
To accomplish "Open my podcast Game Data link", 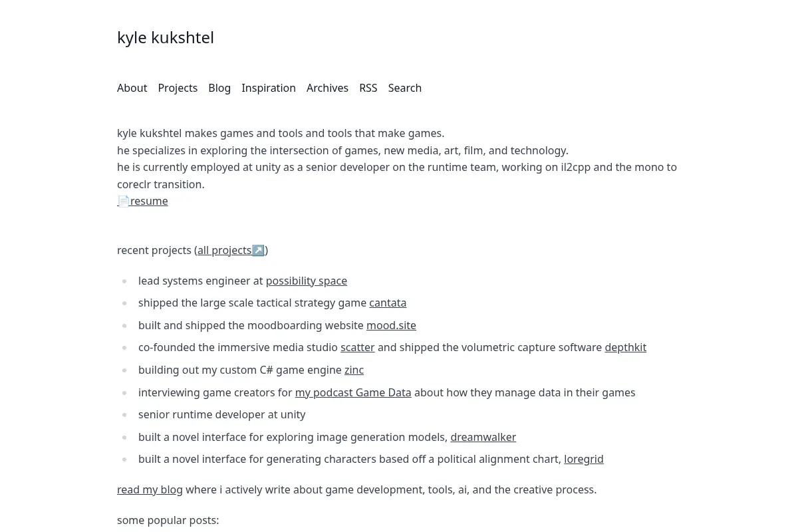I will click(353, 392).
